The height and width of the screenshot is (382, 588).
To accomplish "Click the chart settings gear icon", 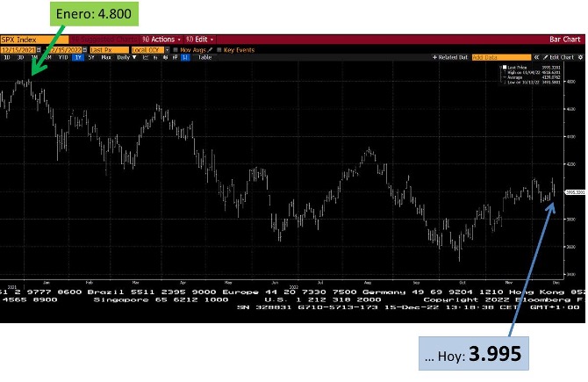I will 582,57.
